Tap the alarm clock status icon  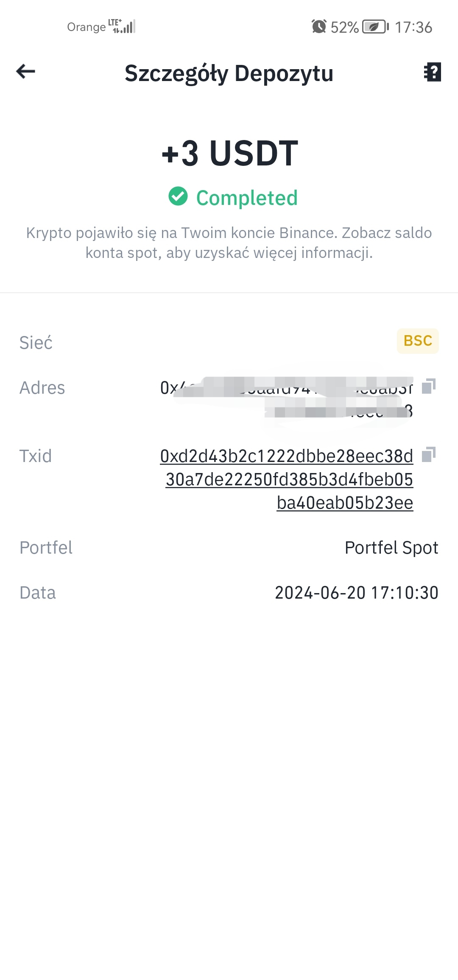point(319,27)
